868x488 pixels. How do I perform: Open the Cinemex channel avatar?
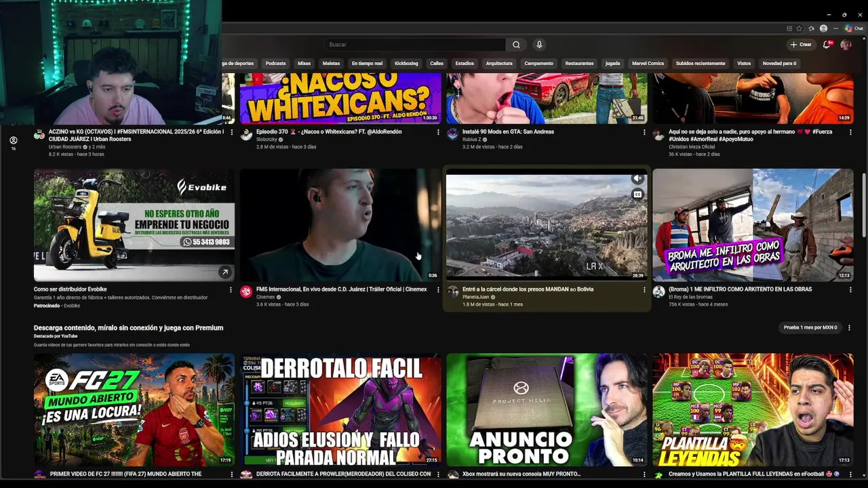[x=246, y=291]
